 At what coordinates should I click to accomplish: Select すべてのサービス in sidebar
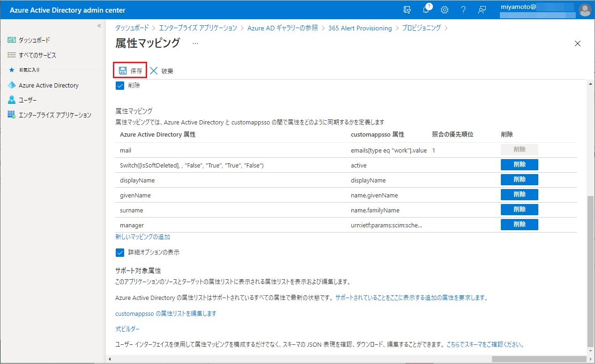coord(37,55)
